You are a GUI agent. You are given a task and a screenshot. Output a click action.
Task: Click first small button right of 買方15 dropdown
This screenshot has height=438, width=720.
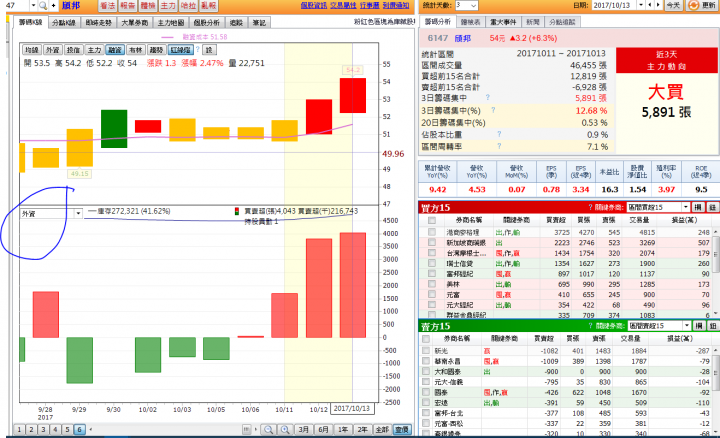click(698, 207)
